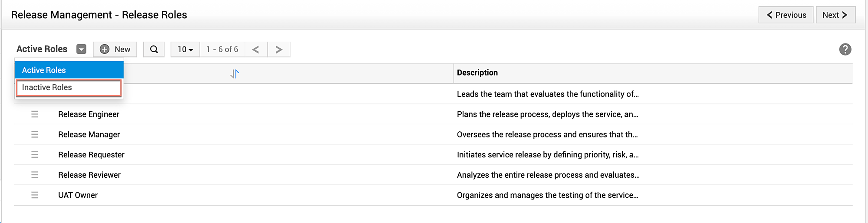Select Inactive Roles from the menu
868x223 pixels.
coord(69,87)
